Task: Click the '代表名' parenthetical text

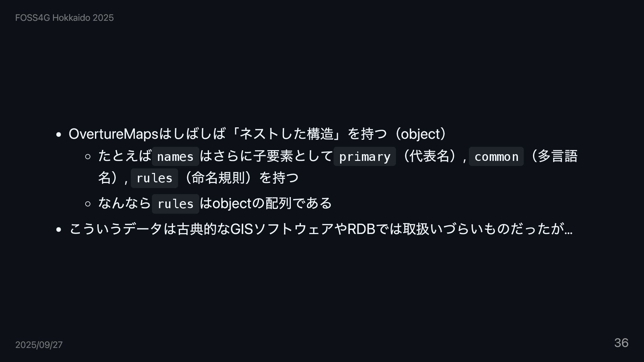Action: pyautogui.click(x=429, y=156)
